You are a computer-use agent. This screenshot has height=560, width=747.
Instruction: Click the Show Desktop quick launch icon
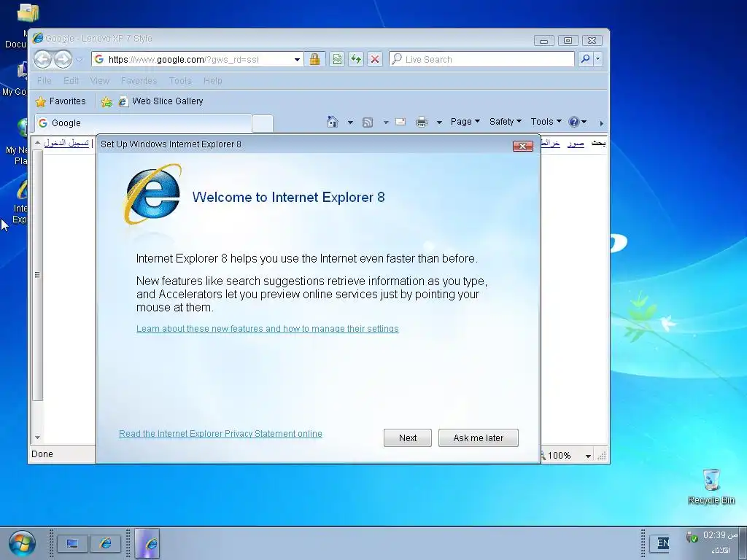pyautogui.click(x=72, y=543)
